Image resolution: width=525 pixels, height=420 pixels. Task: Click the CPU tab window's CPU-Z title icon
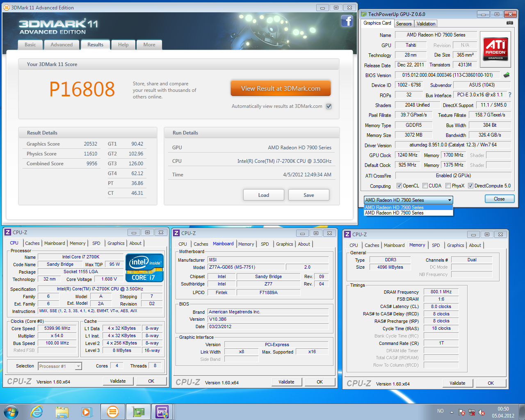(x=8, y=232)
